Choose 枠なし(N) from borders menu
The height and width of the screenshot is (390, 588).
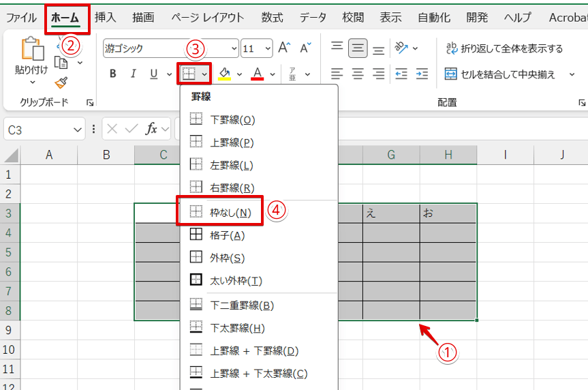point(259,213)
